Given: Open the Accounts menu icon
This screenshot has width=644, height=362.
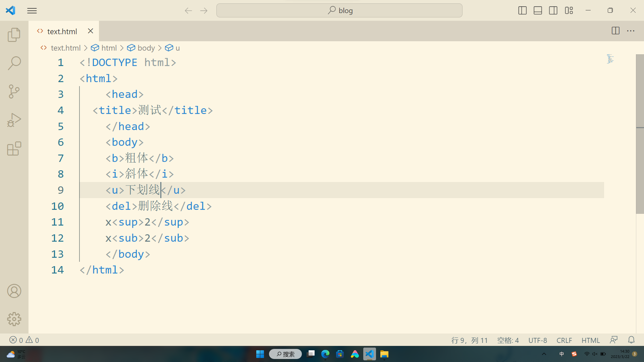Looking at the screenshot, I should click(x=14, y=291).
